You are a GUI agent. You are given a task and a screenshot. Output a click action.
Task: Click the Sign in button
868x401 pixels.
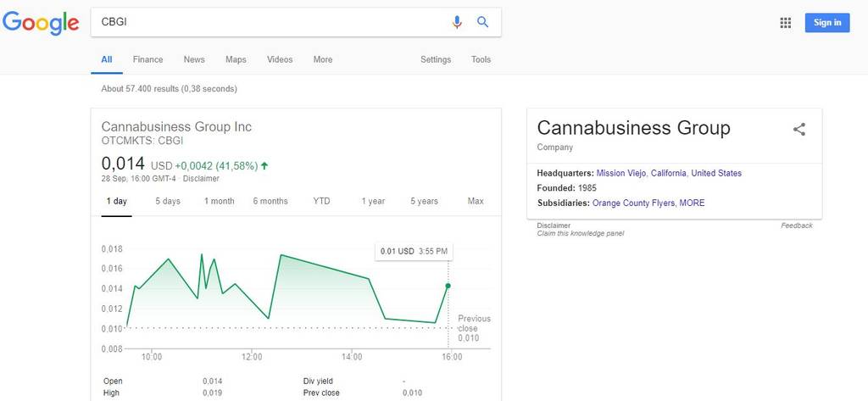pos(827,23)
